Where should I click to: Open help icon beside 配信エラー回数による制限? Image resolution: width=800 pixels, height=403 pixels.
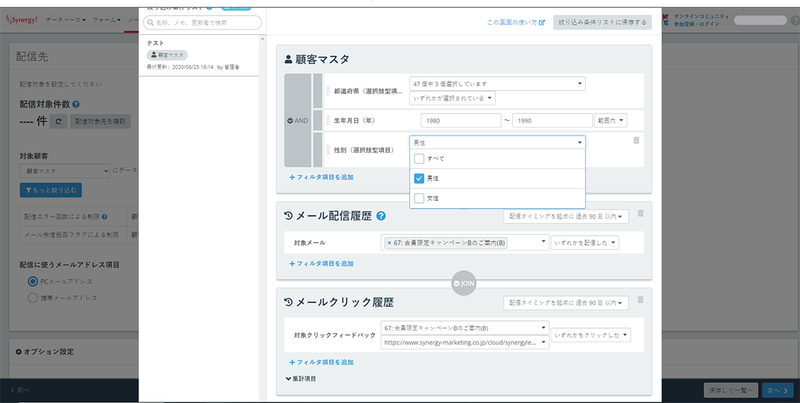[x=105, y=217]
